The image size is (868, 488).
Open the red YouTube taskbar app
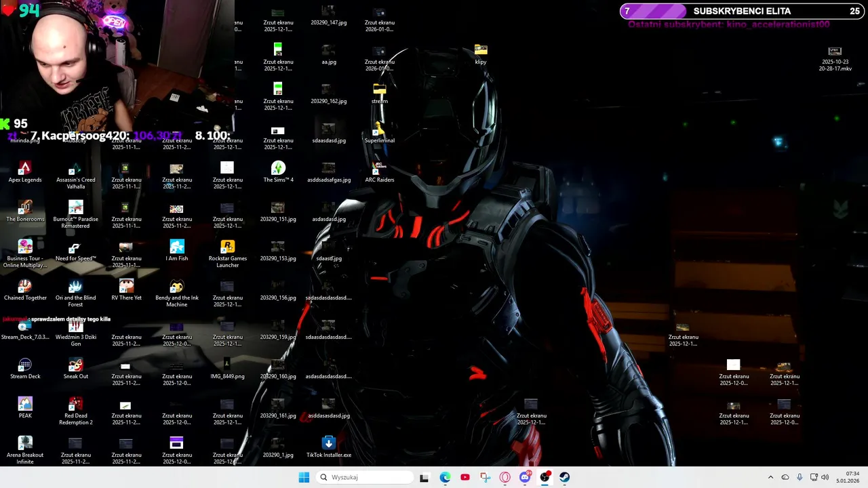click(465, 477)
